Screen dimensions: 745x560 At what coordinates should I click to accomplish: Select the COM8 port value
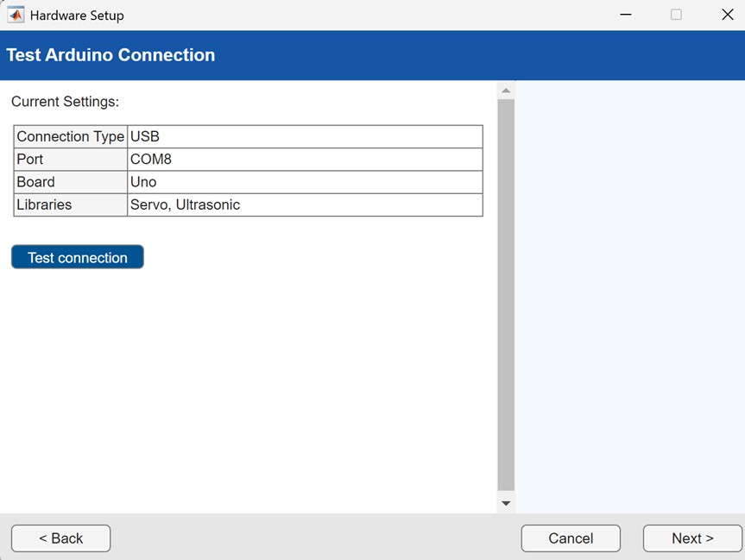point(304,160)
